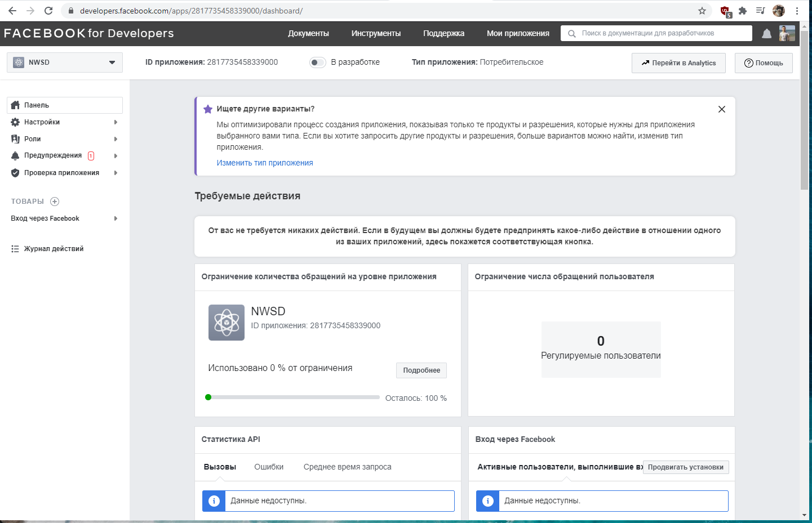The height and width of the screenshot is (523, 812).
Task: Click the Проверка приложения shield icon
Action: (x=15, y=173)
